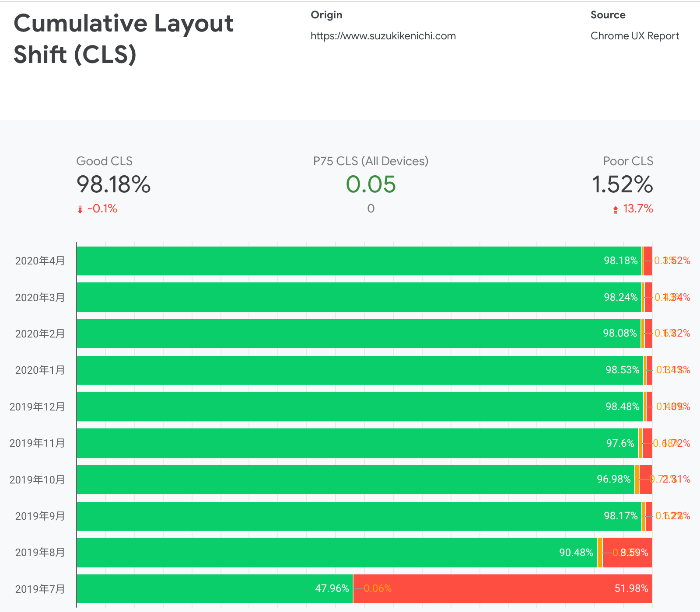Click the green 47.96% bar for 2019年7月

point(215,589)
